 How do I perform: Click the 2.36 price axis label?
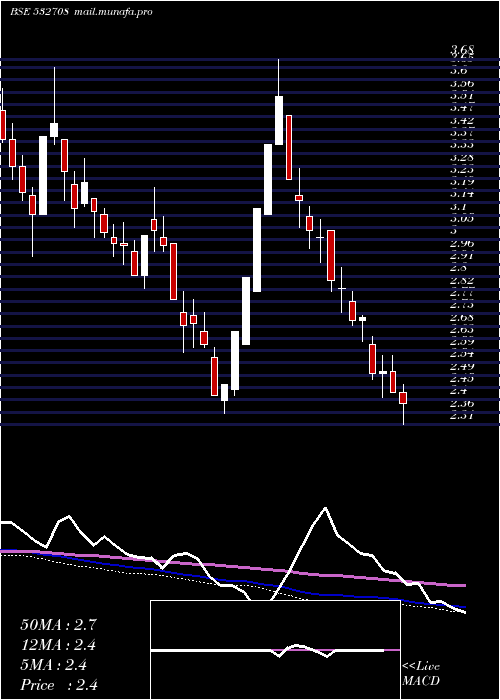pos(462,404)
